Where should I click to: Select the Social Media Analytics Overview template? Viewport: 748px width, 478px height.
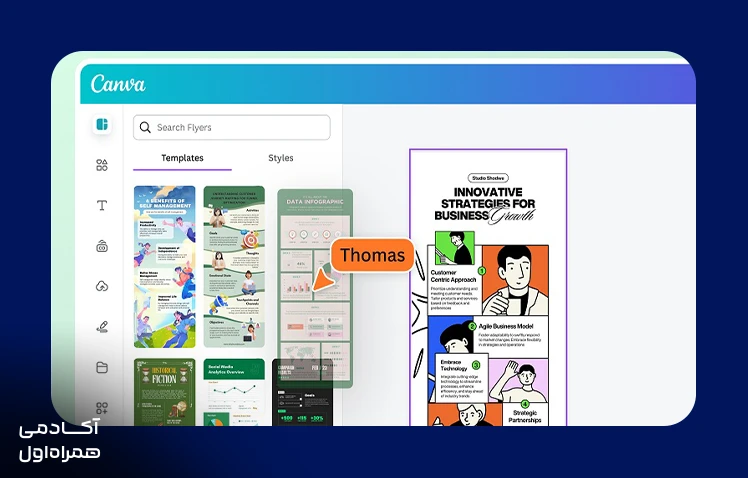[234, 392]
